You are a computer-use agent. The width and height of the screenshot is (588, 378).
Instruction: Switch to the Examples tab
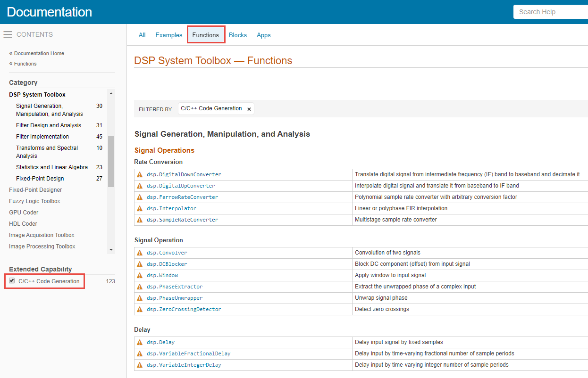(168, 35)
